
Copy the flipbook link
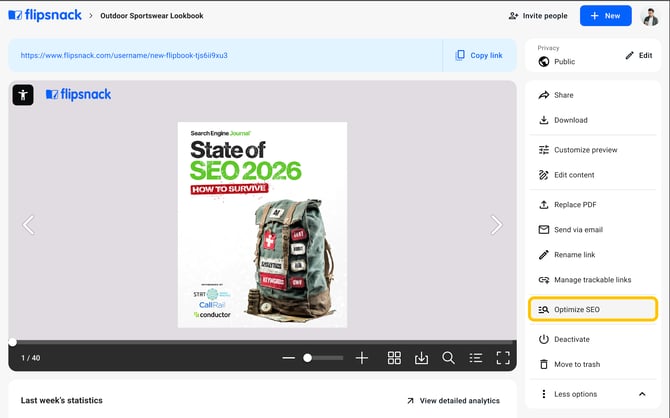pyautogui.click(x=479, y=55)
